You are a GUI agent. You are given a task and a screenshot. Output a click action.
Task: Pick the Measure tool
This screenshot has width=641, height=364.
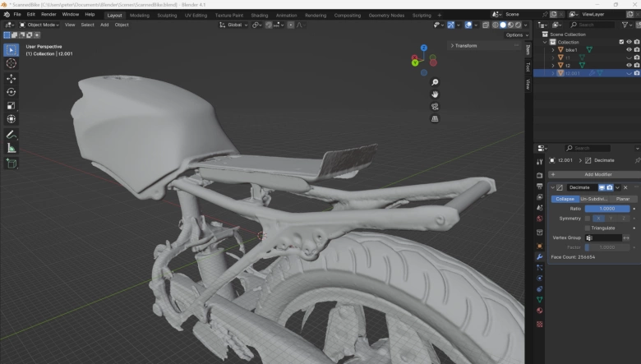(x=12, y=148)
